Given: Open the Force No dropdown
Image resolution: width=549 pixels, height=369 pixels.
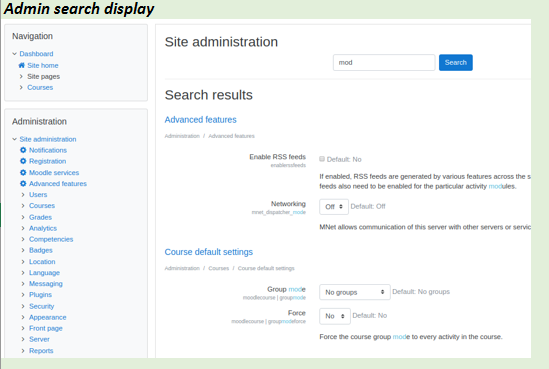Looking at the screenshot, I should click(335, 316).
